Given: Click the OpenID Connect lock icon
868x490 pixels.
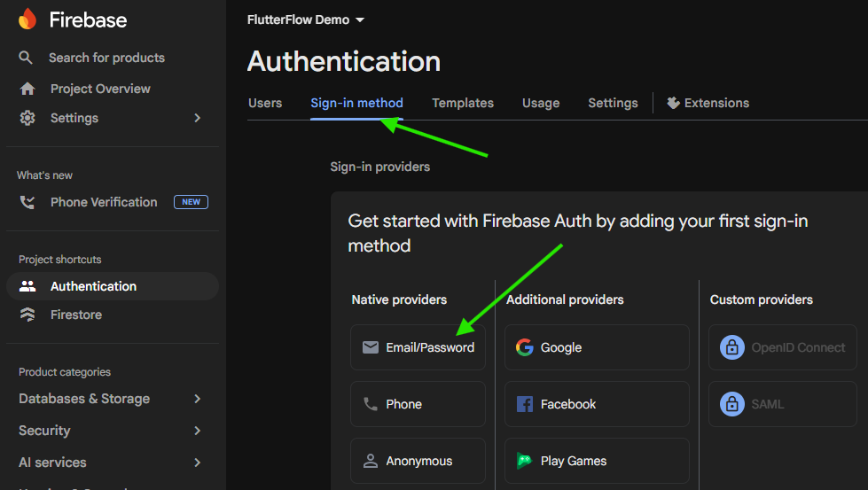Looking at the screenshot, I should [x=731, y=347].
